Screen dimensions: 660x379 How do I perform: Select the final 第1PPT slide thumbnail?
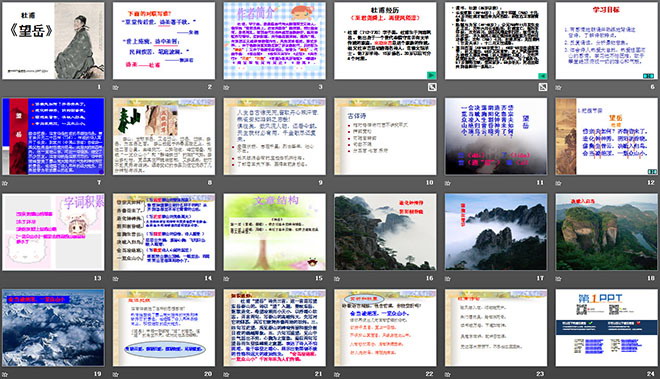(x=606, y=328)
